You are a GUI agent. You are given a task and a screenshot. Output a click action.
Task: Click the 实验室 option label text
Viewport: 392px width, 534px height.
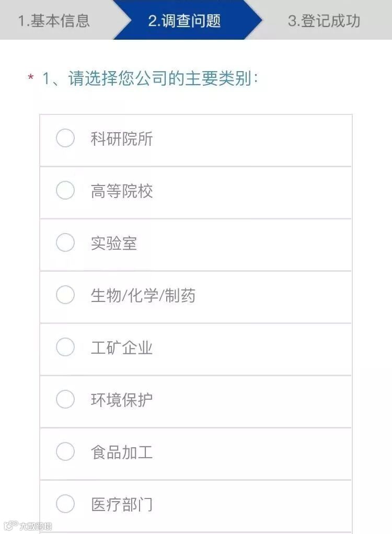click(114, 243)
